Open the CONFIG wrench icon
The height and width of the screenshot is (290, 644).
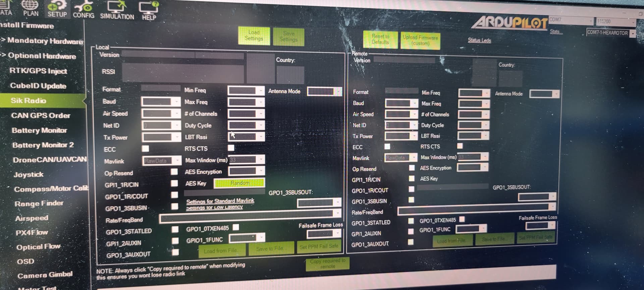pos(84,9)
